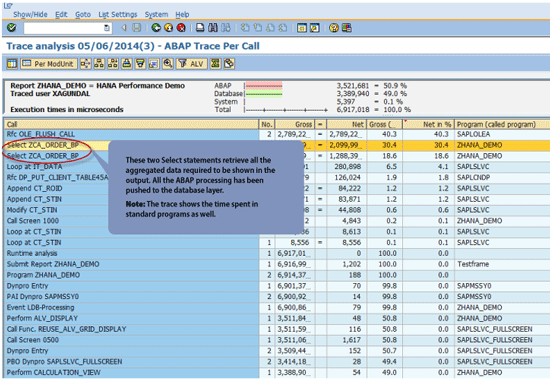Click the SAPLOLEA program cell

(502, 134)
